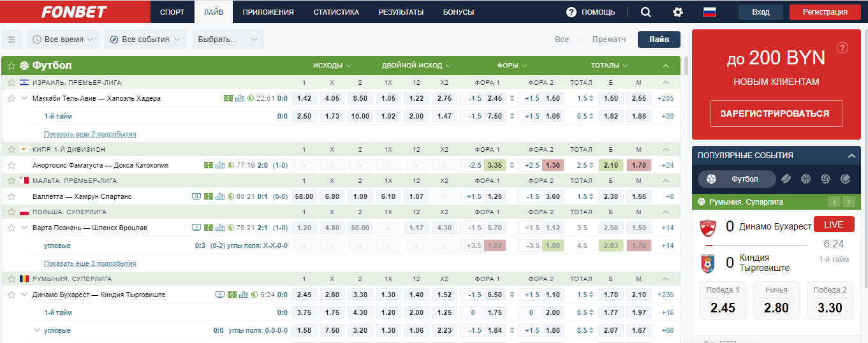This screenshot has width=868, height=343.
Task: Open the search magnifier in header
Action: [x=646, y=12]
